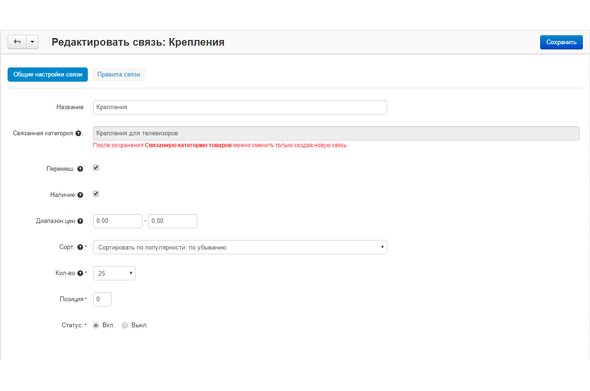Open the Общие настройки связи tab
This screenshot has height=391, width=590.
(48, 75)
